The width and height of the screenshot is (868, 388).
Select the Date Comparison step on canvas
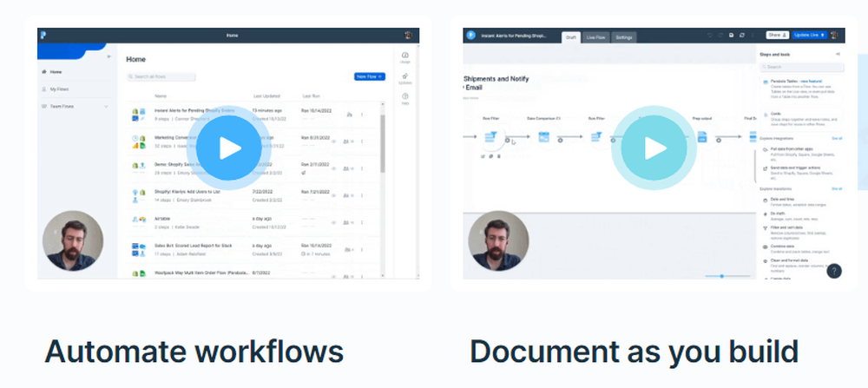pyautogui.click(x=543, y=137)
